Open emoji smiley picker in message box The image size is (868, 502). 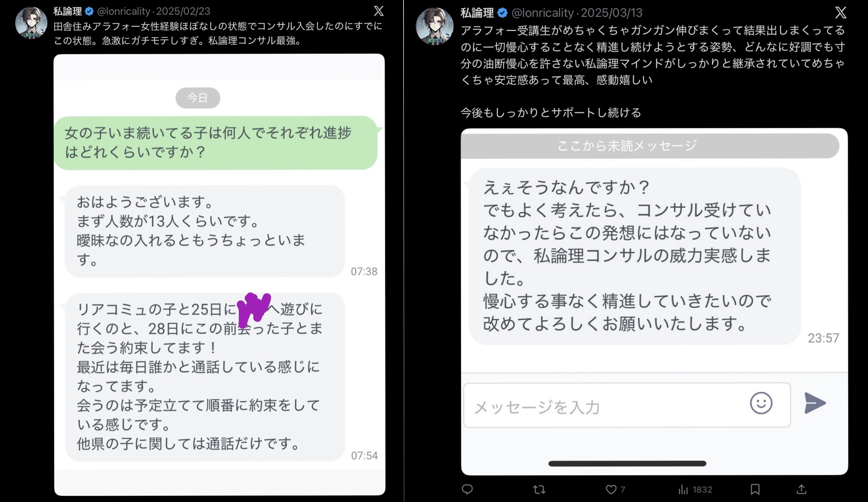point(761,403)
